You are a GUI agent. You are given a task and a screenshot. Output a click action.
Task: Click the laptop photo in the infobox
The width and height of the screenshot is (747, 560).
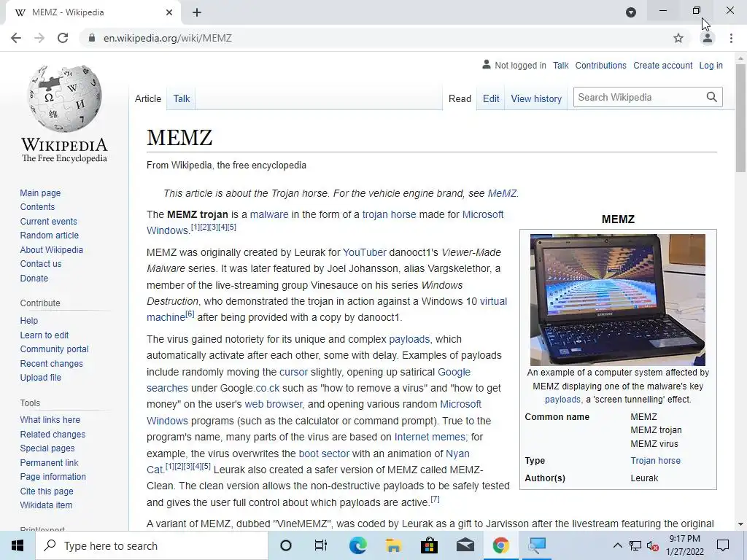click(618, 300)
